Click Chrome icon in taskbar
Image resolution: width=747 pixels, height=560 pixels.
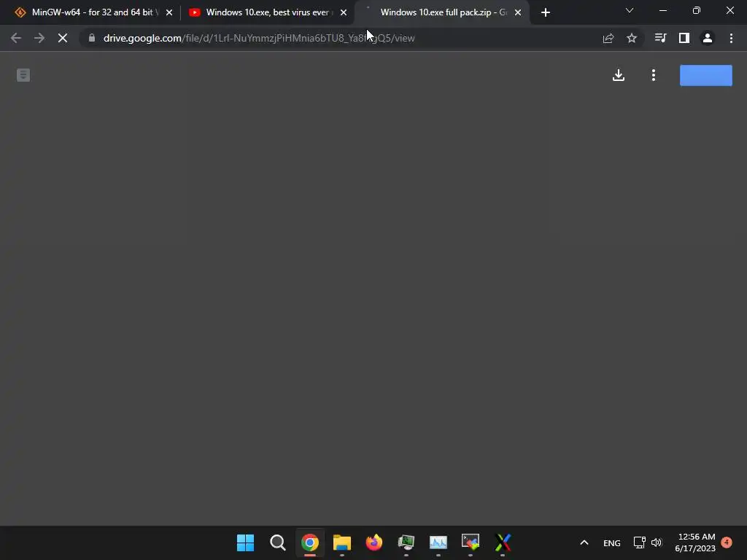[x=309, y=542]
